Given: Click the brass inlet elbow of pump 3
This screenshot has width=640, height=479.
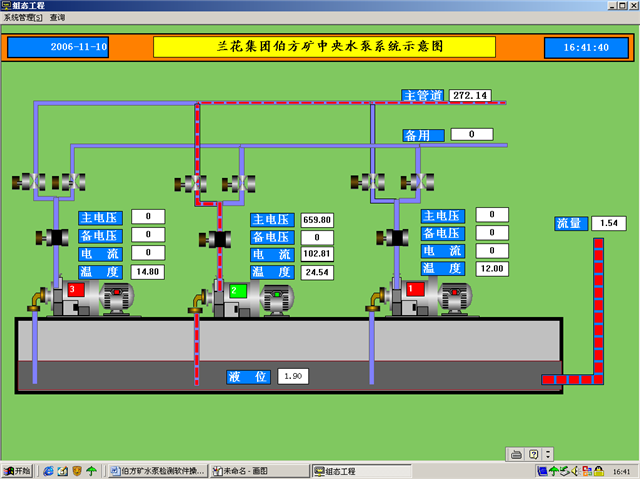Looking at the screenshot, I should click(x=36, y=301).
